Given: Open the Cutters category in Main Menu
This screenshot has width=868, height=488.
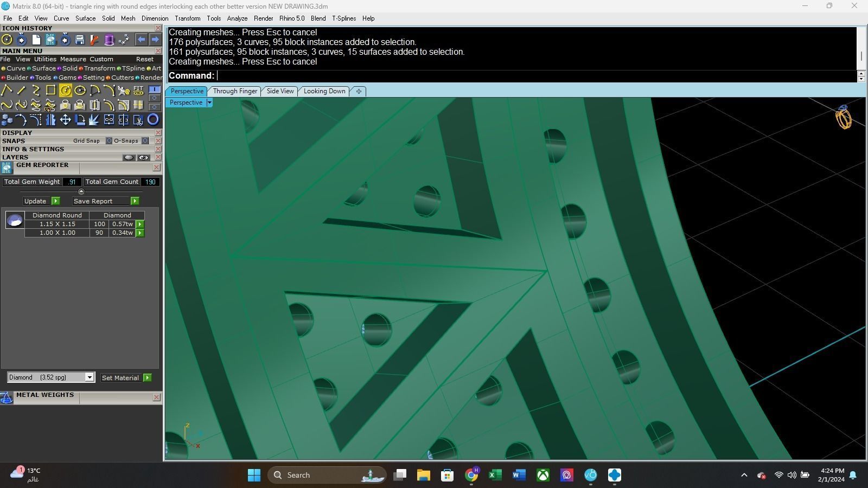Looking at the screenshot, I should [x=123, y=78].
